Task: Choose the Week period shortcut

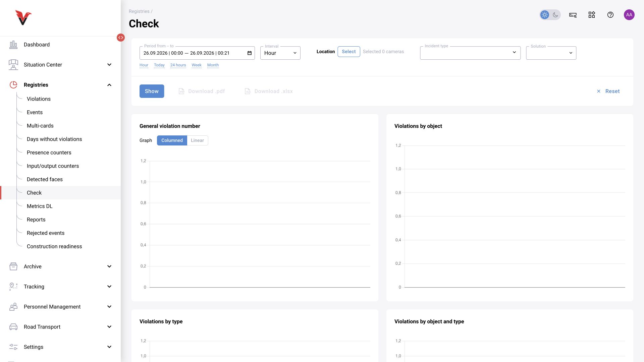Action: (x=197, y=65)
